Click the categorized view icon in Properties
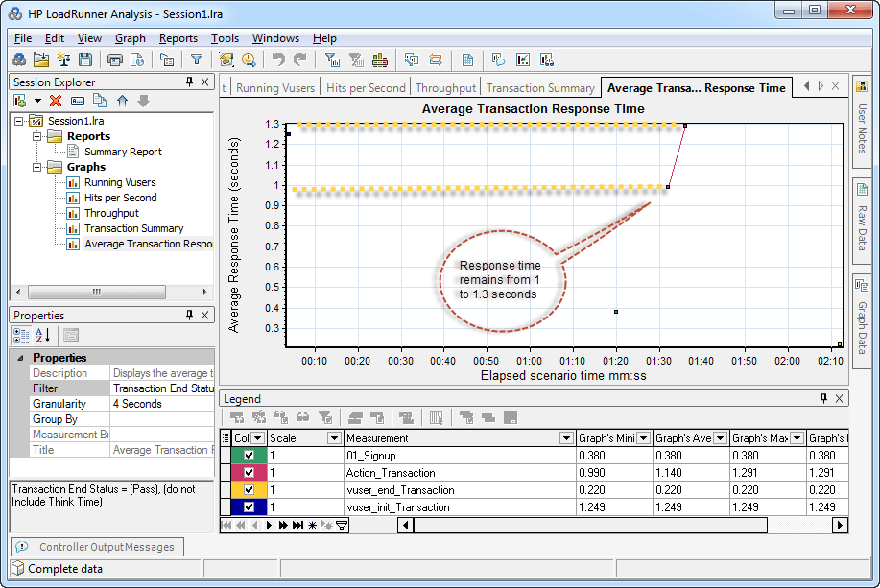The height and width of the screenshot is (588, 880). coord(20,335)
